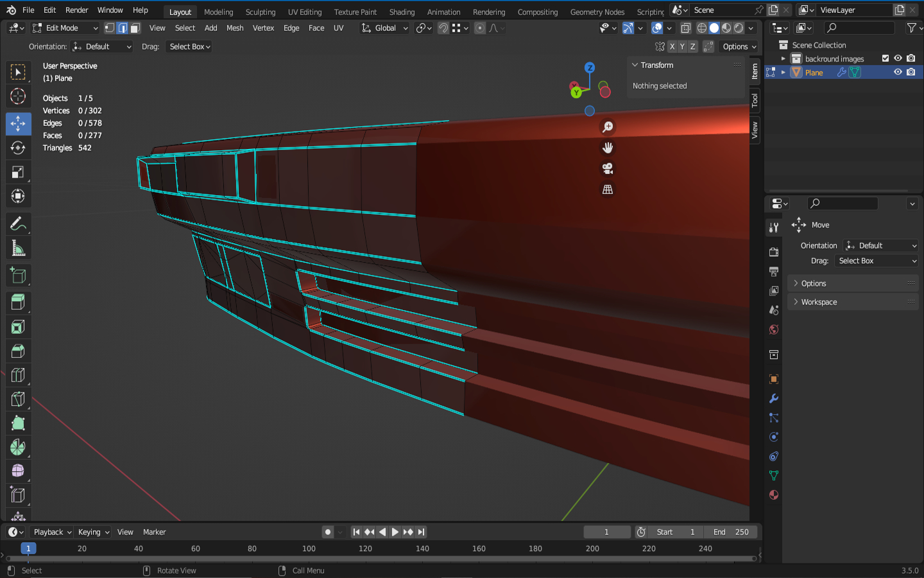924x578 pixels.
Task: Enable face select mode
Action: (135, 28)
